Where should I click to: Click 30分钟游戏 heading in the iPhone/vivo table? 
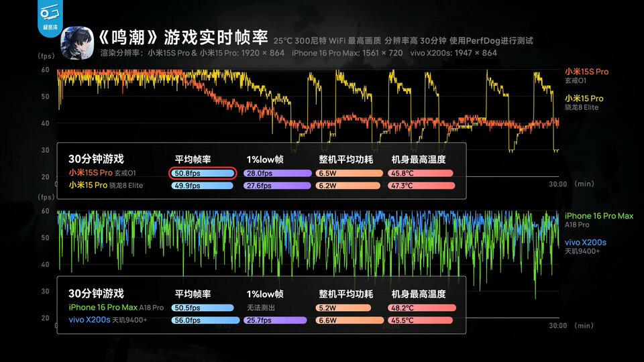[x=96, y=294]
